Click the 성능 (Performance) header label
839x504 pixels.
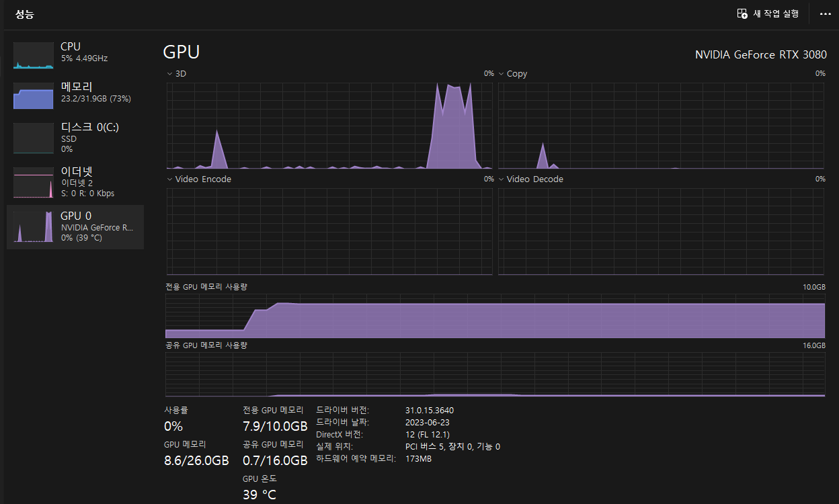point(24,13)
